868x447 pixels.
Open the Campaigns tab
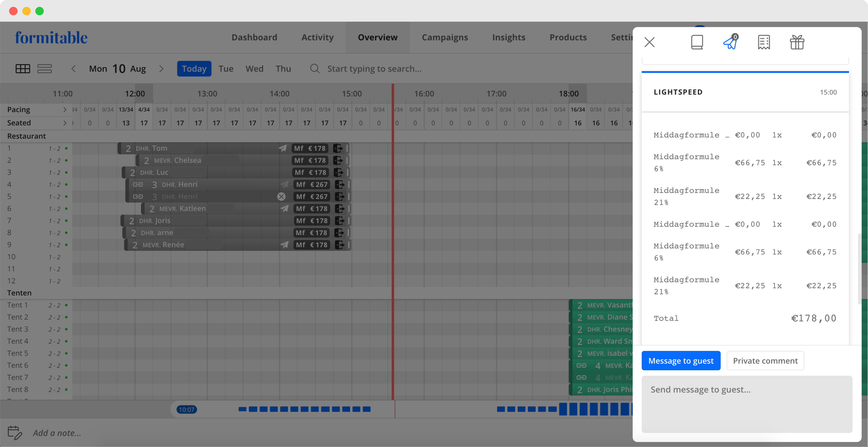[x=445, y=37]
